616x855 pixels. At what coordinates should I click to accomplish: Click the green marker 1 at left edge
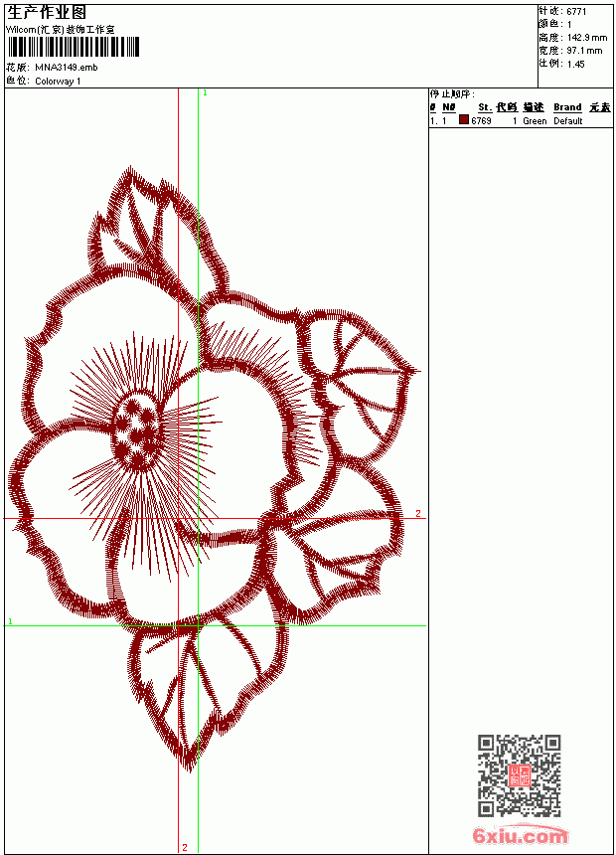(x=10, y=621)
